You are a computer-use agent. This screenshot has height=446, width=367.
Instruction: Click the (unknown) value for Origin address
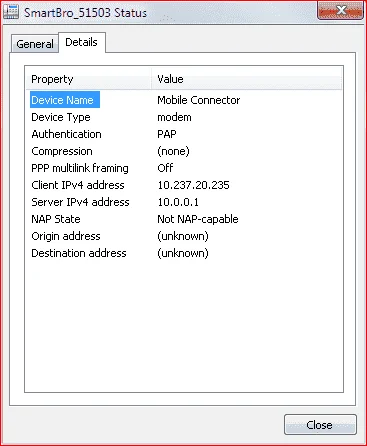pyautogui.click(x=183, y=236)
